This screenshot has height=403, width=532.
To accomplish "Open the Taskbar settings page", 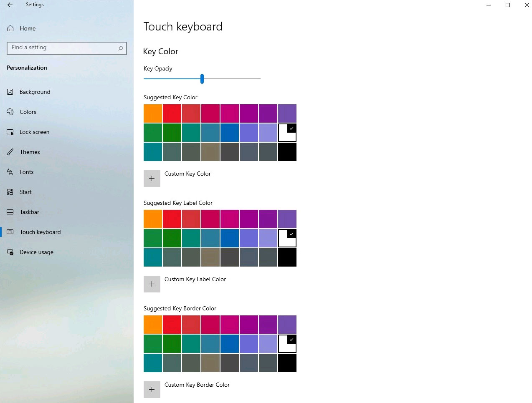I will (x=29, y=212).
